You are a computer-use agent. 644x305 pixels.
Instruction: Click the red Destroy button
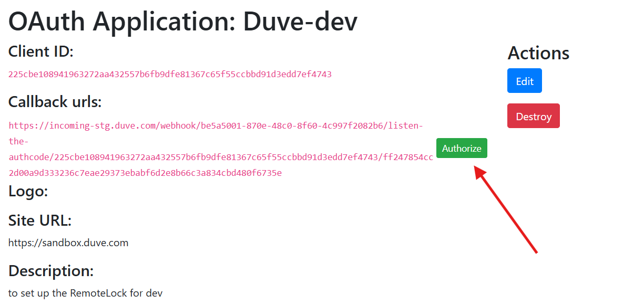point(533,116)
